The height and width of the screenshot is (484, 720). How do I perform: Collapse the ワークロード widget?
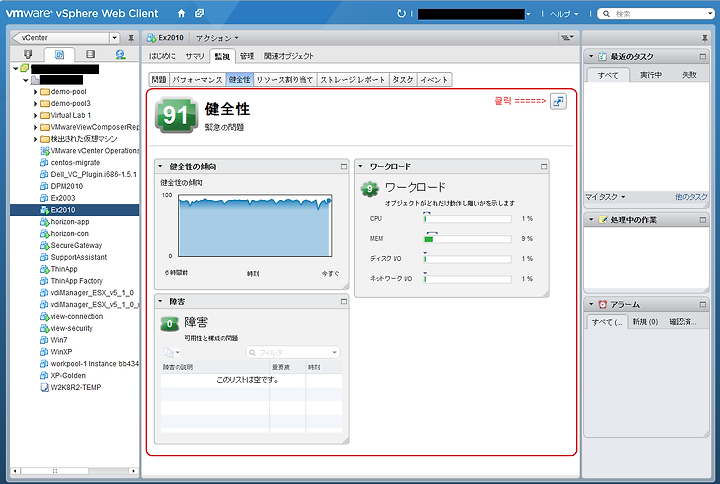pos(360,166)
